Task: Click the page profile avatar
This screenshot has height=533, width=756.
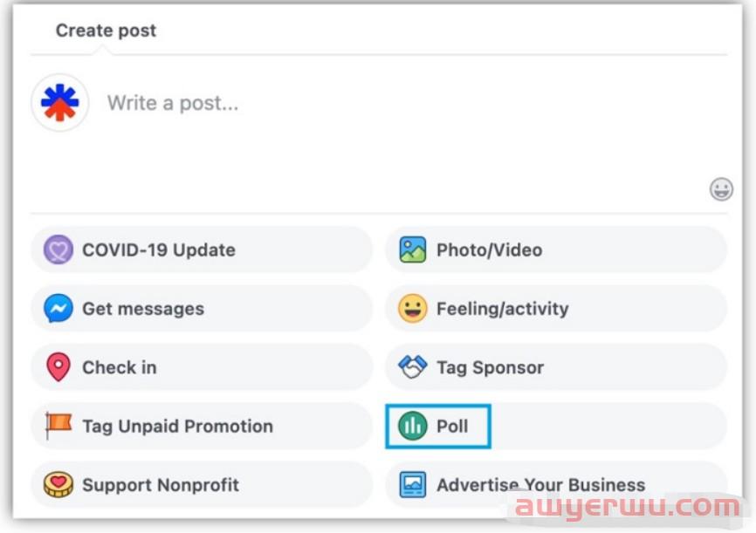Action: tap(59, 103)
